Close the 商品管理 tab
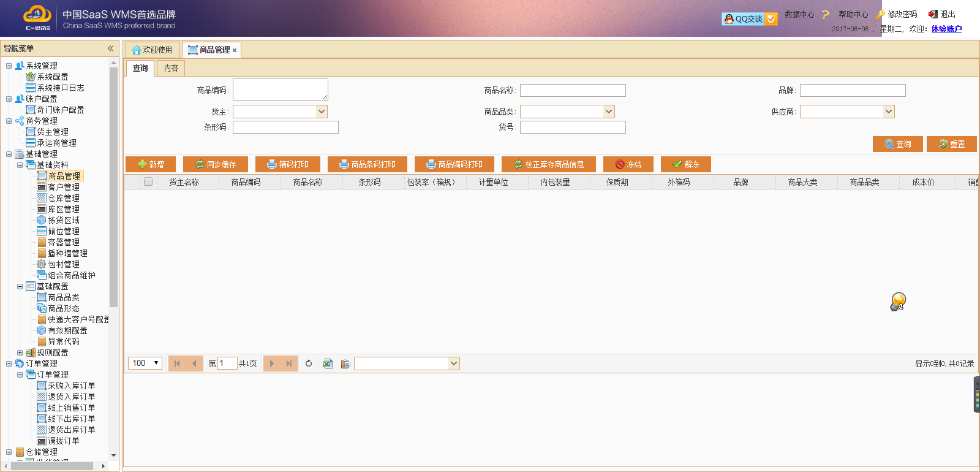 point(235,50)
